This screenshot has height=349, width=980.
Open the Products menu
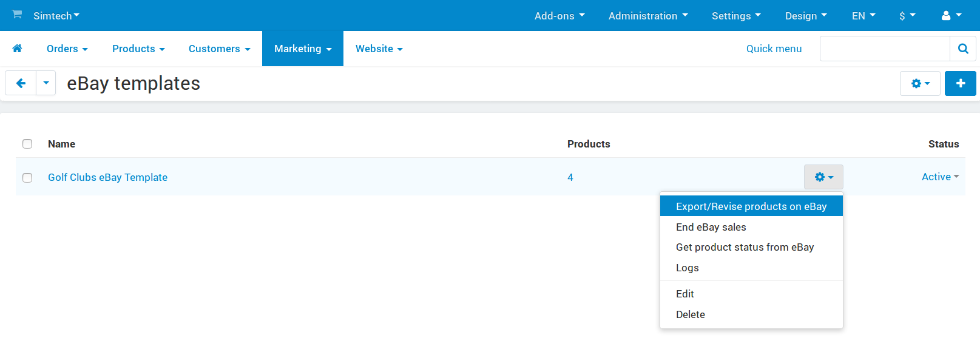[x=138, y=49]
